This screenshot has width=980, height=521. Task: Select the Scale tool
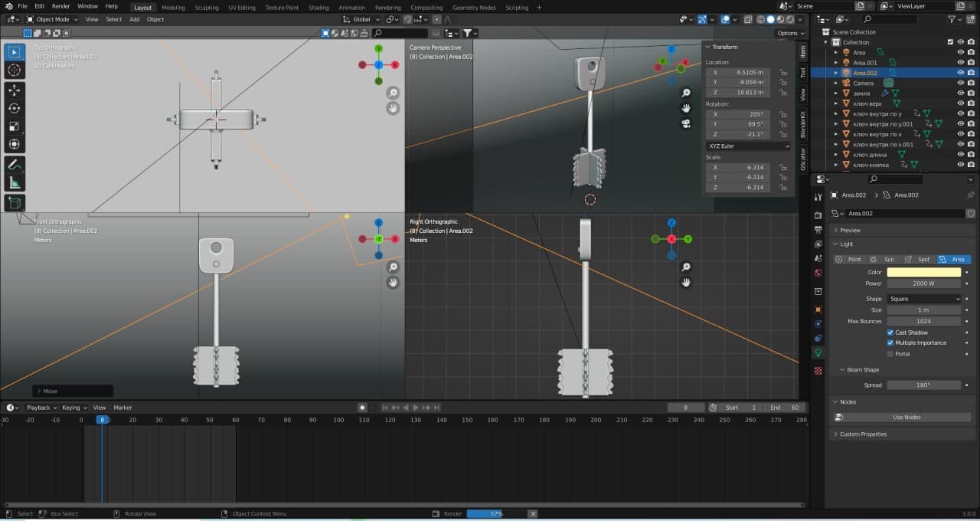tap(14, 126)
